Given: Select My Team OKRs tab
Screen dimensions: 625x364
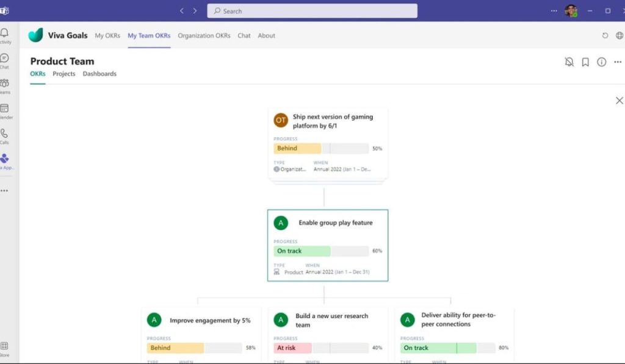Looking at the screenshot, I should tap(149, 35).
